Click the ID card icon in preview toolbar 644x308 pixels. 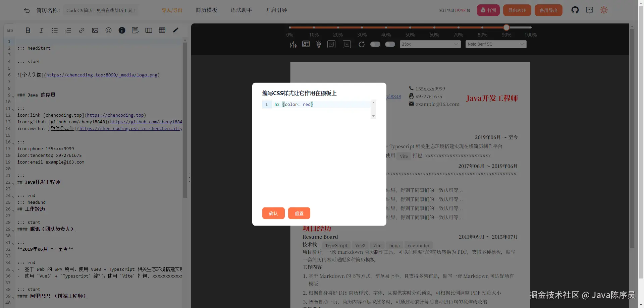(x=306, y=44)
